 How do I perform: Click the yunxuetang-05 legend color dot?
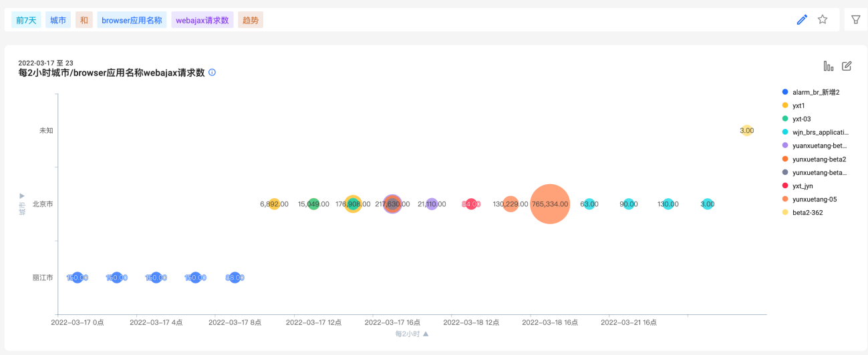click(x=785, y=199)
